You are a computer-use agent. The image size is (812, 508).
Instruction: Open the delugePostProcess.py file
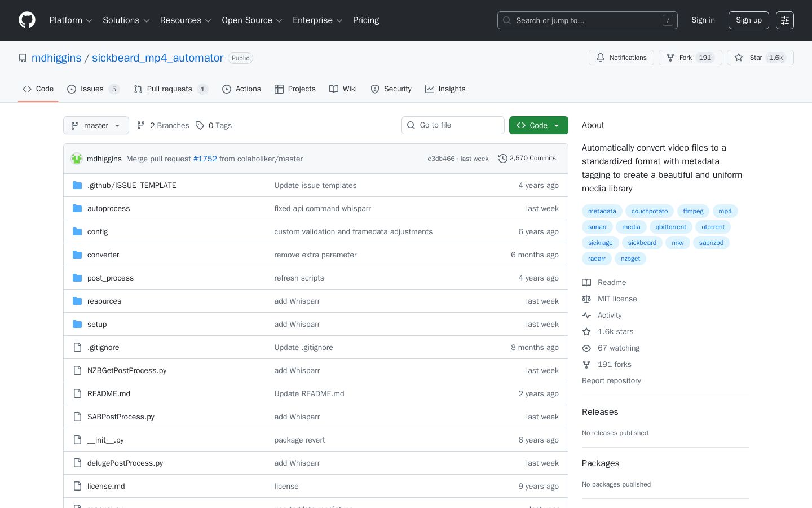coord(125,463)
